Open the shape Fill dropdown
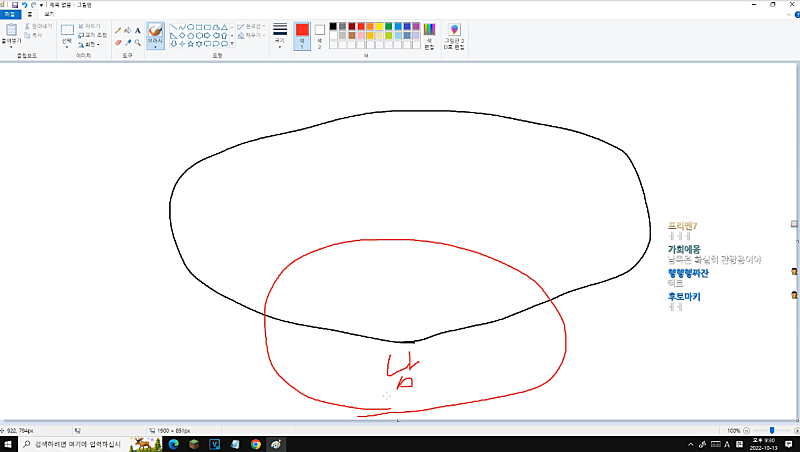 251,35
